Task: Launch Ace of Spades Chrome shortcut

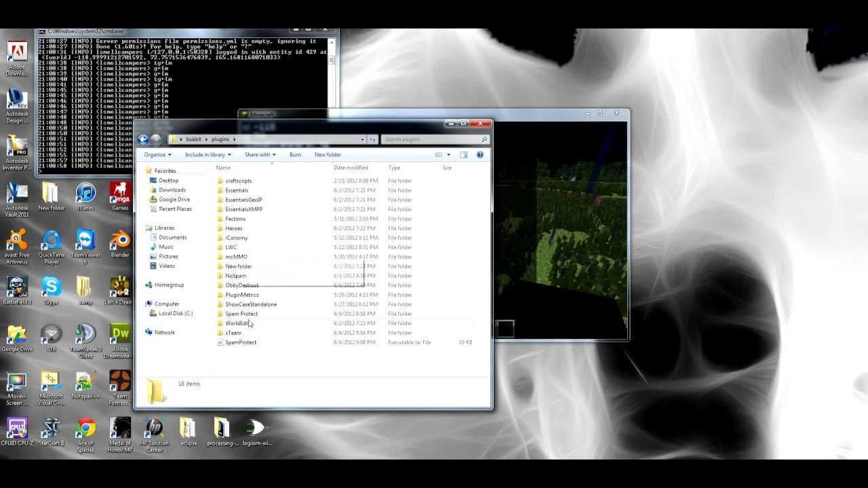Action: 85,435
